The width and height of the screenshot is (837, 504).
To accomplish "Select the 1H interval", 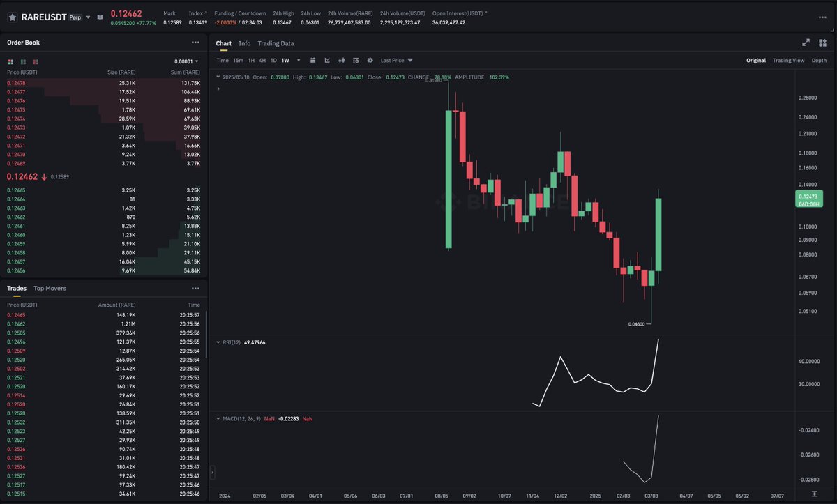I will (x=252, y=61).
